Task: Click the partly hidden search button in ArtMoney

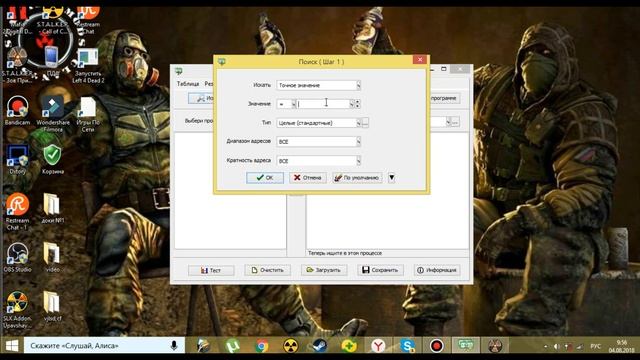Action: [x=201, y=98]
